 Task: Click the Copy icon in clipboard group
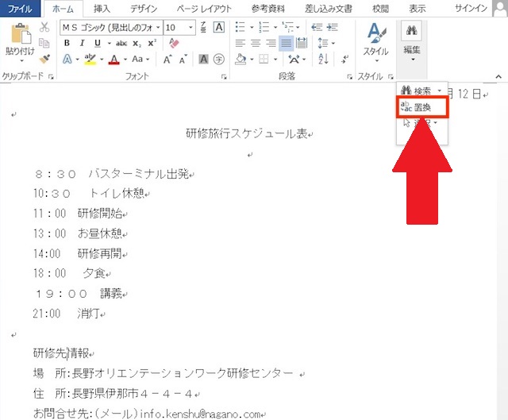[44, 43]
